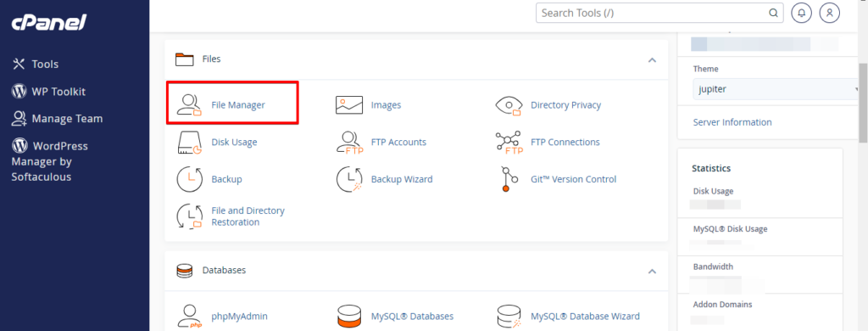This screenshot has height=331, width=868.
Task: Open the MySQL Databases icon
Action: coord(349,316)
